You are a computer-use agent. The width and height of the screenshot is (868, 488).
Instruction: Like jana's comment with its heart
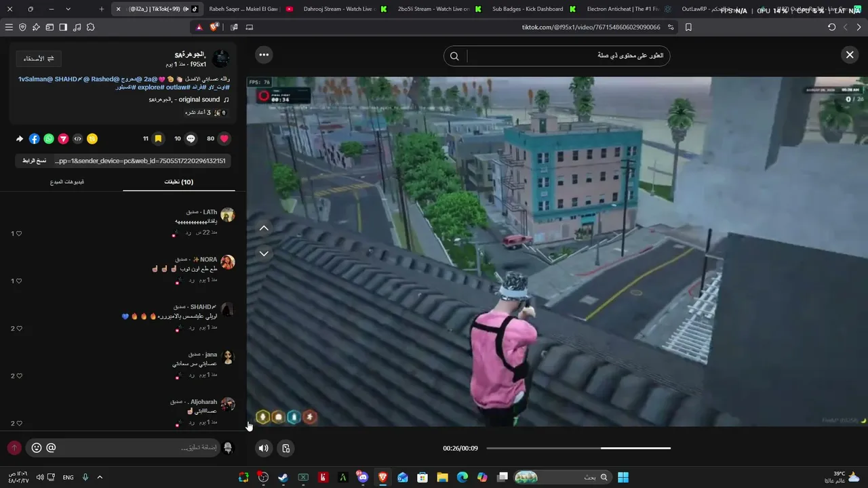19,375
